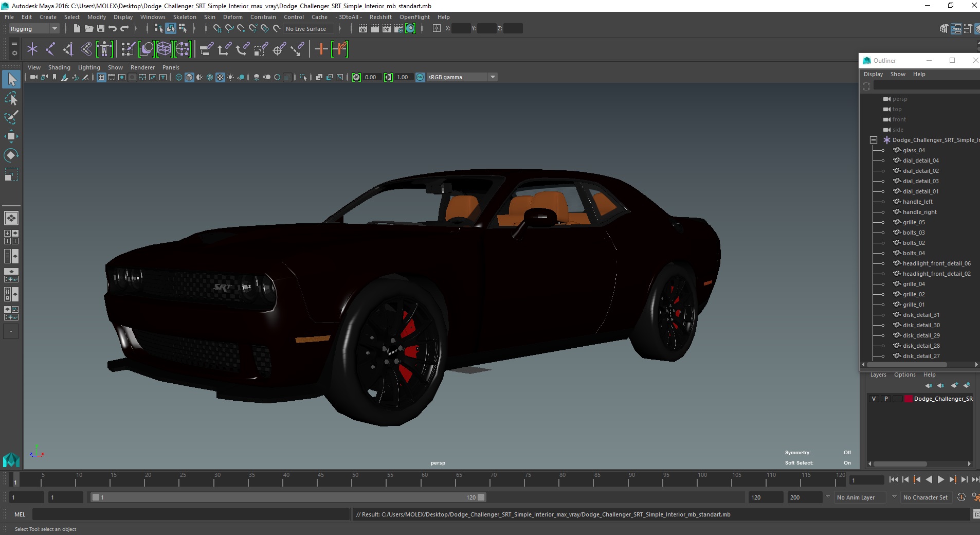Screen dimensions: 980x535
Task: Open the Deform menu
Action: 232,17
